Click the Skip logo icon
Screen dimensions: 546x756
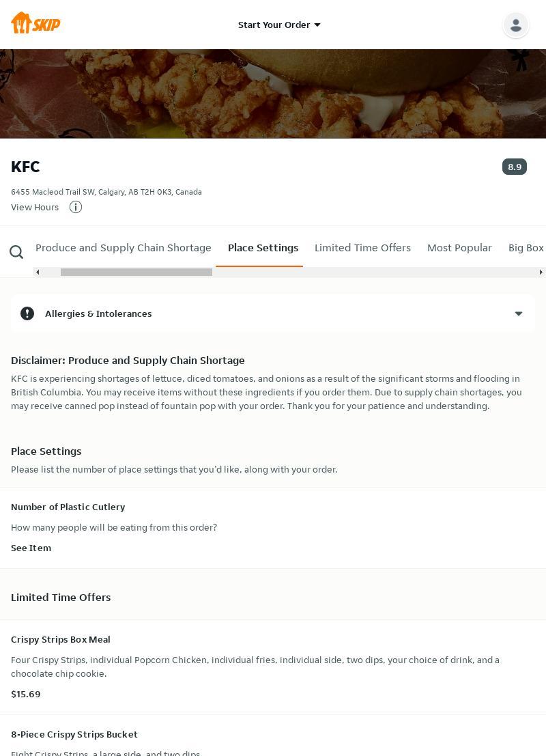(35, 23)
